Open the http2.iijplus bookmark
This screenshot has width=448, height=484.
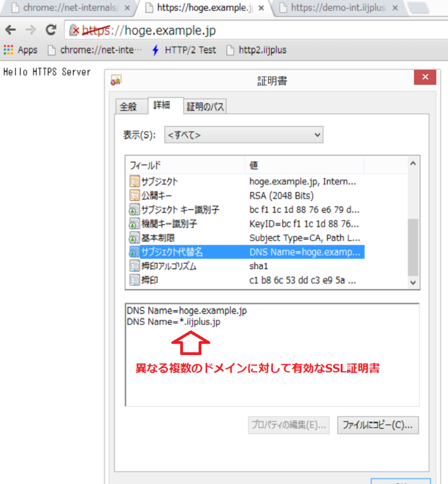(257, 50)
